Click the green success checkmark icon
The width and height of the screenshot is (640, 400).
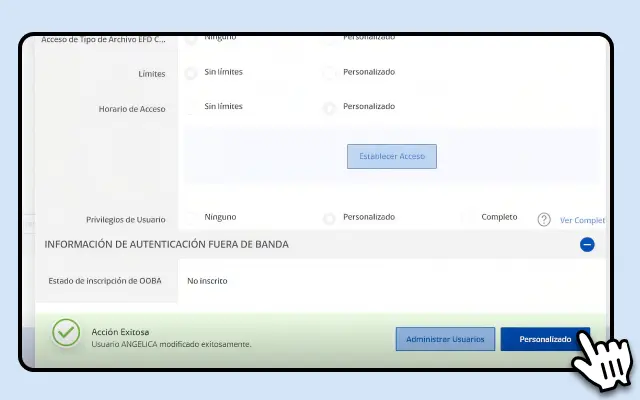pyautogui.click(x=66, y=333)
